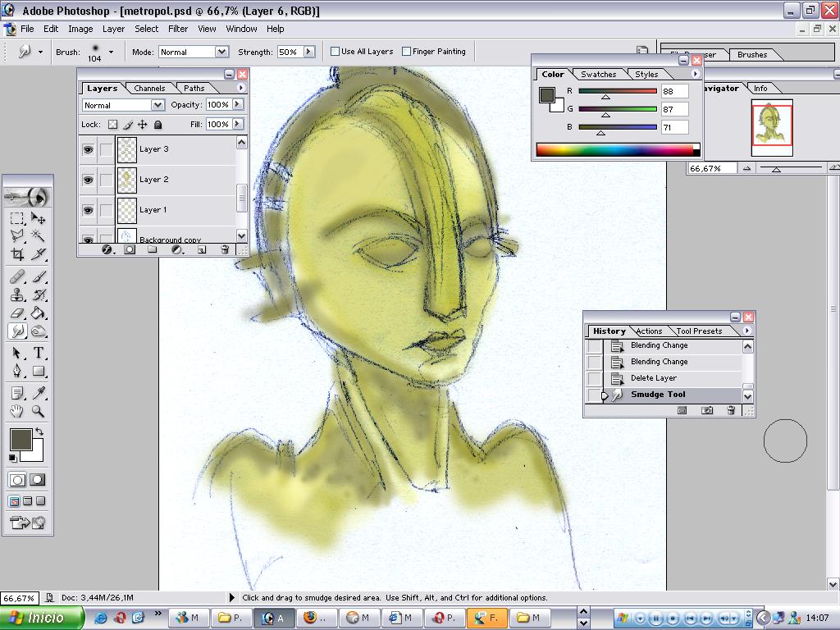Open the Brushes palette well tab

[752, 54]
